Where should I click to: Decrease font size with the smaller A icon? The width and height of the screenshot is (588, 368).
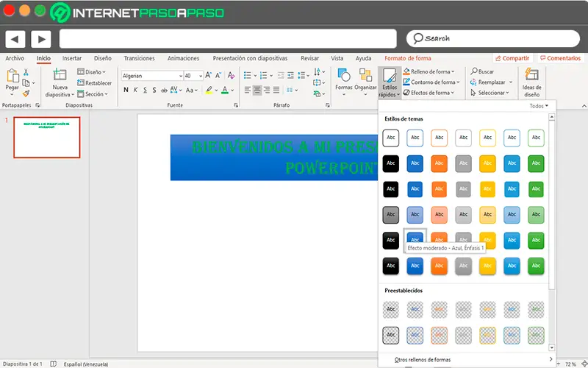point(218,76)
